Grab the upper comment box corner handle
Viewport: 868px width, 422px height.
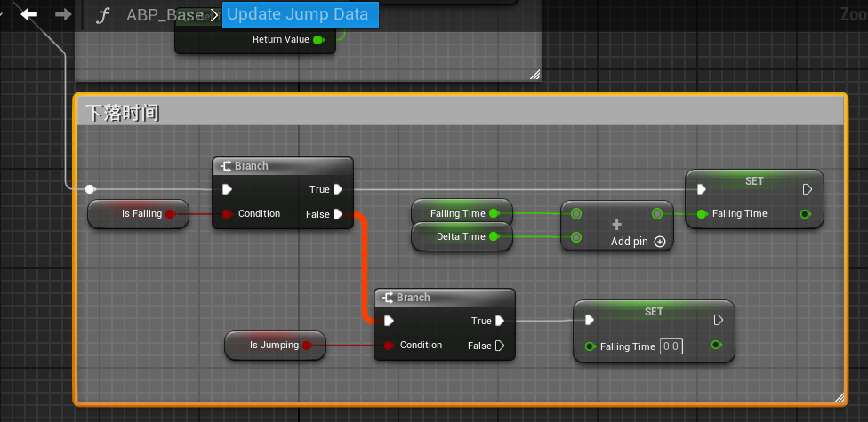coord(534,74)
